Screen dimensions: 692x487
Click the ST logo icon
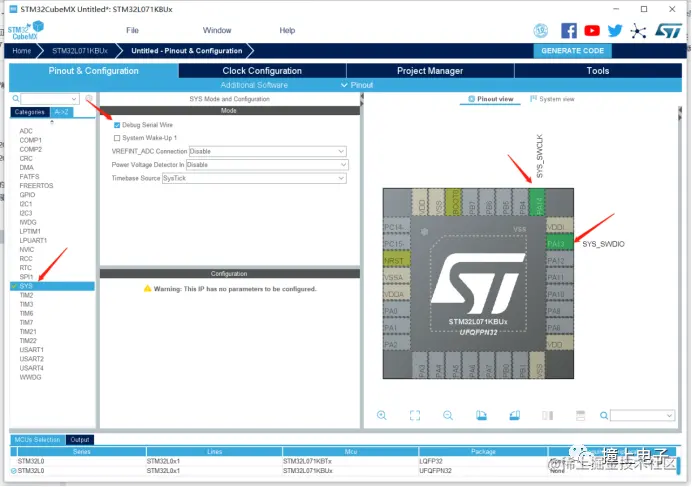668,30
